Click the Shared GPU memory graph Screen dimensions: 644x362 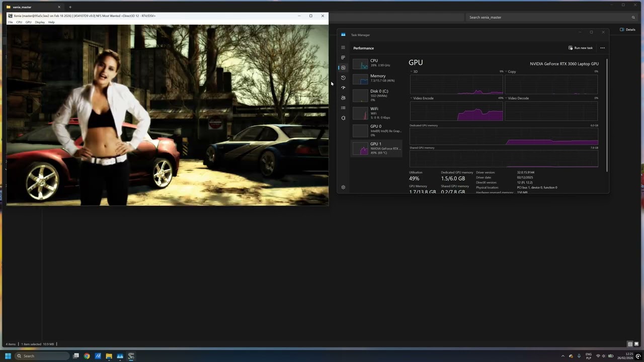[x=504, y=158]
